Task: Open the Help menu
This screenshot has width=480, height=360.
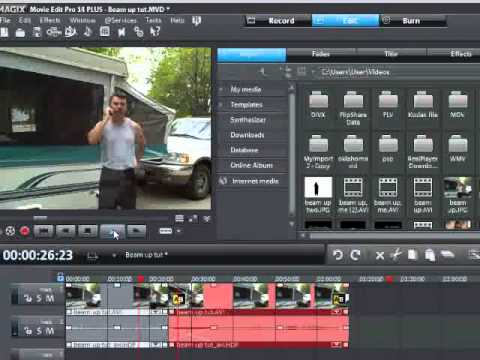Action: tap(177, 21)
